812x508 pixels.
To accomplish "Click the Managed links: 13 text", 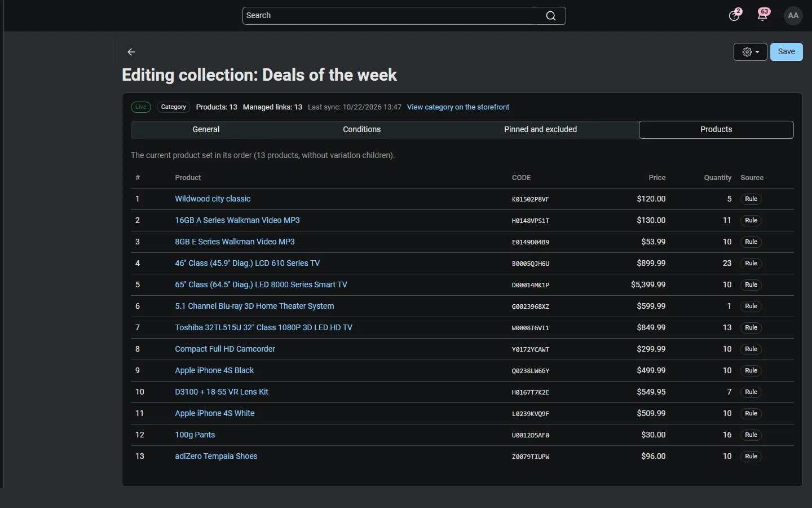I will click(272, 107).
